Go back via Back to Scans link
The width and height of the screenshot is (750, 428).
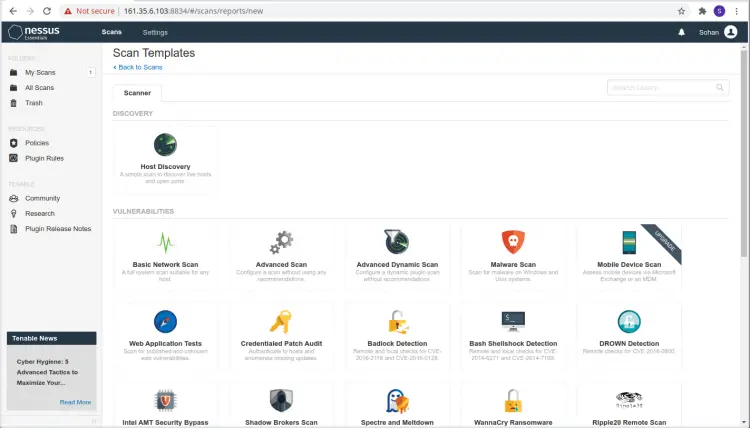(x=138, y=67)
